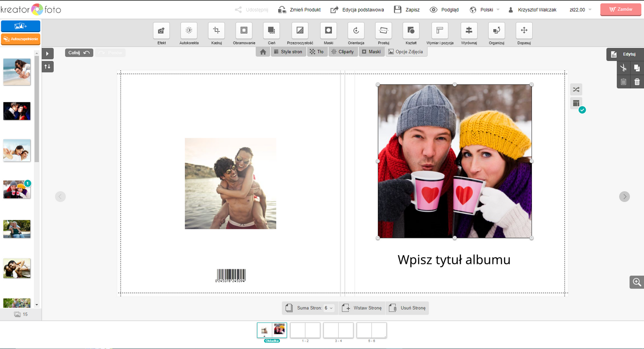Select the Kadruj crop tool
The height and width of the screenshot is (349, 644).
click(216, 30)
